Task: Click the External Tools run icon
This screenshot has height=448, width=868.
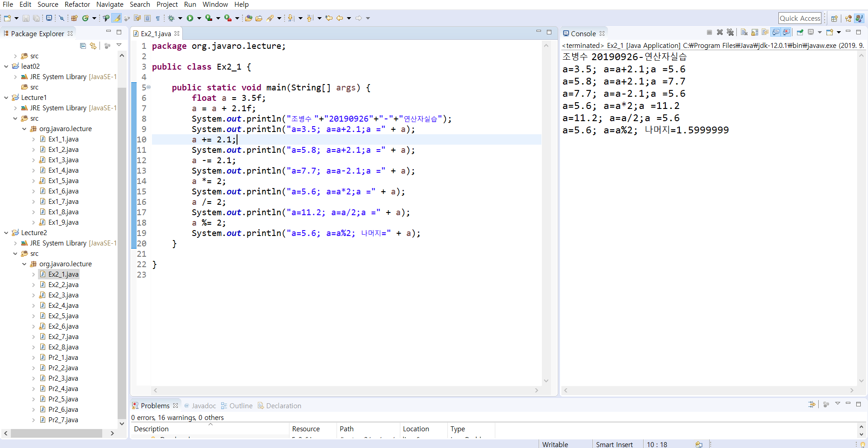Action: pos(228,18)
